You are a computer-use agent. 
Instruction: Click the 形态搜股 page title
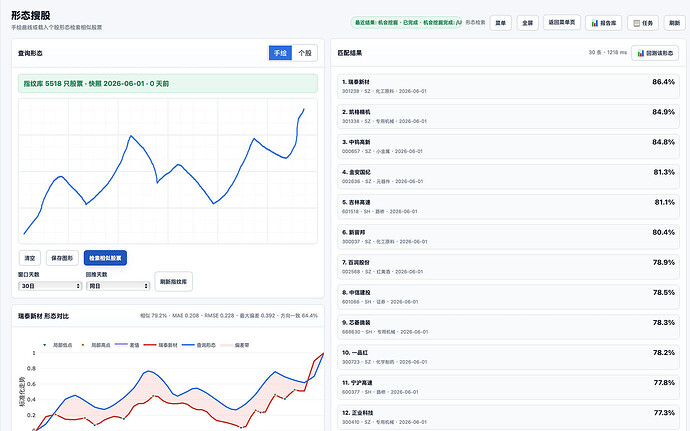(x=31, y=15)
